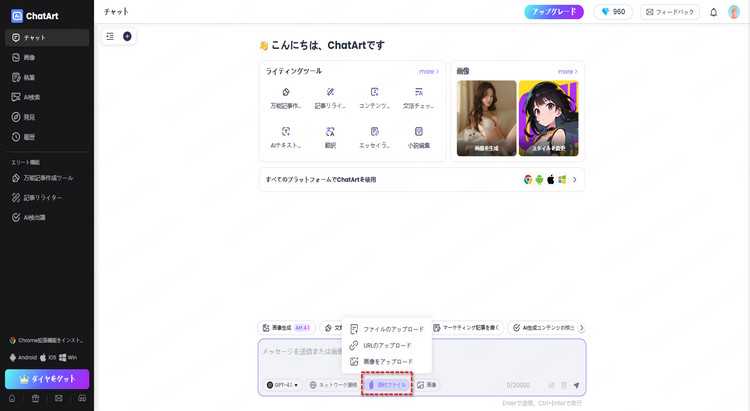The image size is (750, 411).
Task: Click the trash clear icon in message box
Action: (564, 385)
